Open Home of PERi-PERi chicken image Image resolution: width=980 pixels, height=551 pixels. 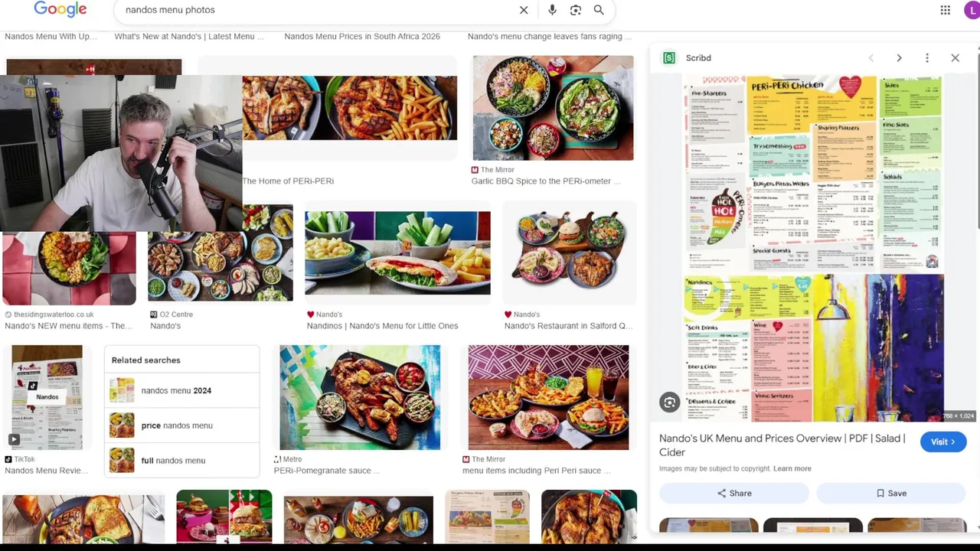pyautogui.click(x=349, y=108)
